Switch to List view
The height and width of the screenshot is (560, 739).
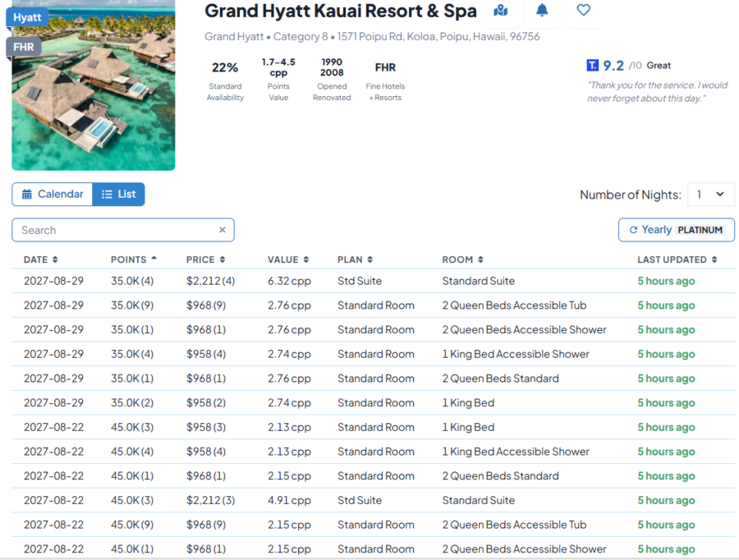click(118, 195)
